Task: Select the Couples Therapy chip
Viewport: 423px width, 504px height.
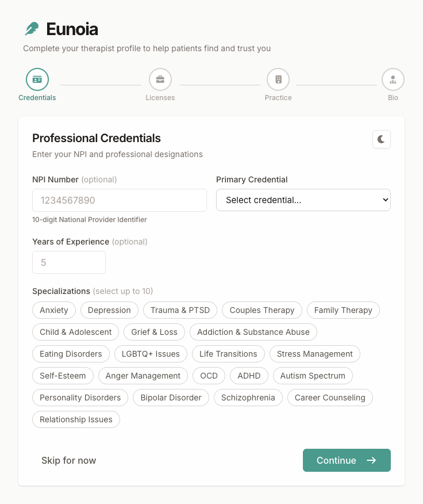Action: pyautogui.click(x=262, y=310)
